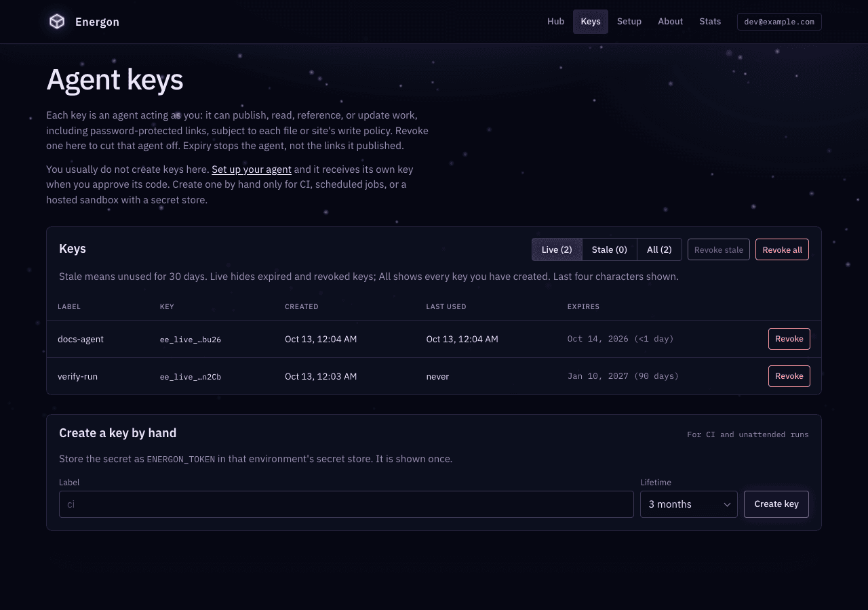Switch to Stale (0) filter
This screenshot has height=610, width=868.
coord(610,249)
